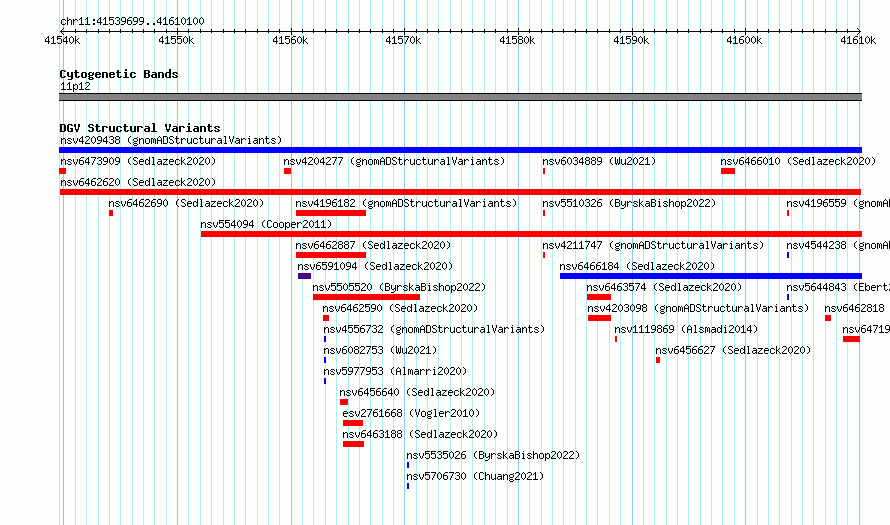The image size is (890, 525).
Task: Select the nsv4211747 gnomADStructuralVariants label
Action: pyautogui.click(x=653, y=245)
